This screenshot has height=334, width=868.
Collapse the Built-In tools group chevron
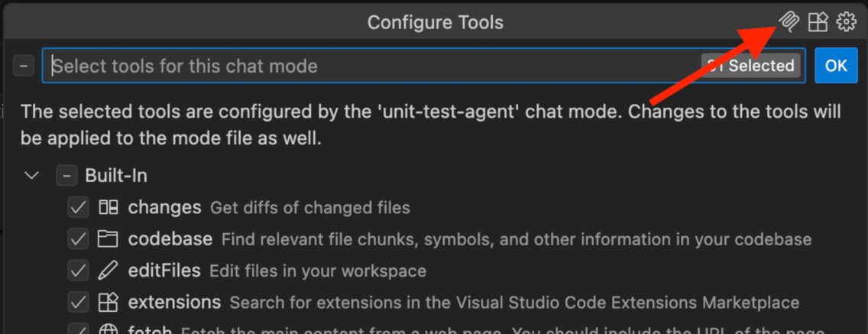pyautogui.click(x=33, y=176)
